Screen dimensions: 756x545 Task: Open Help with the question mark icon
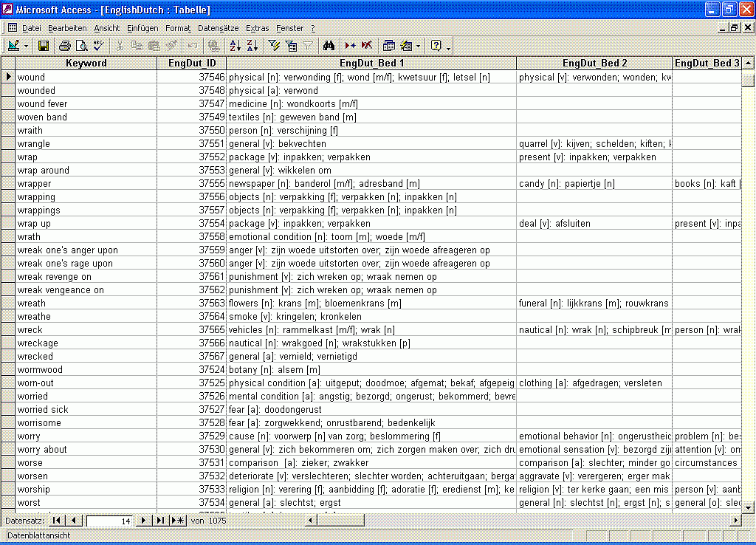[x=436, y=46]
